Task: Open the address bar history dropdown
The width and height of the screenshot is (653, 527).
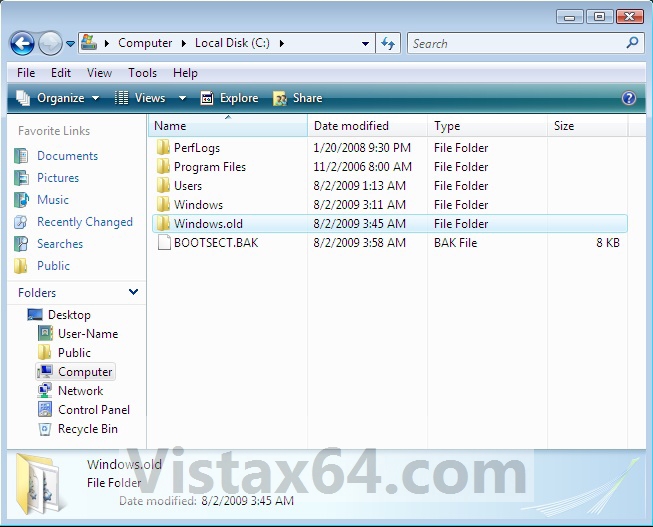Action: pyautogui.click(x=365, y=43)
